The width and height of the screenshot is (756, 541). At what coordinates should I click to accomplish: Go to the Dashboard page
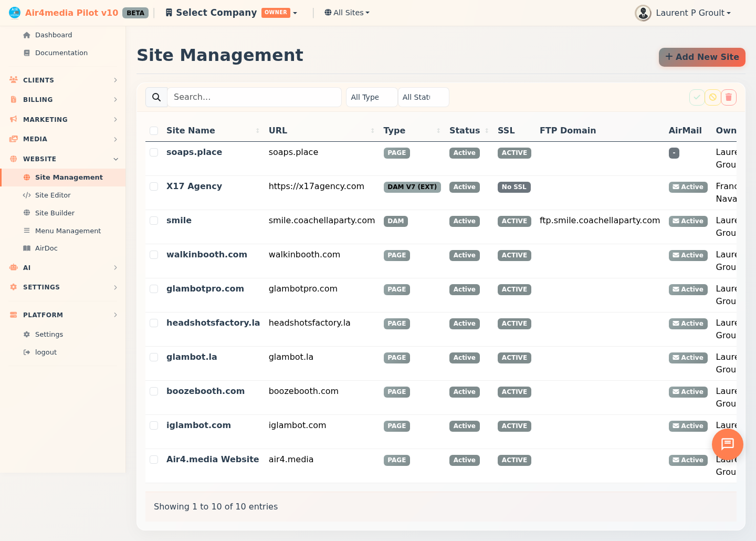pos(54,35)
